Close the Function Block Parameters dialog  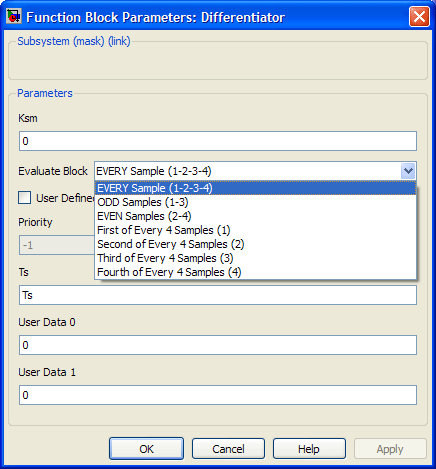tap(419, 16)
